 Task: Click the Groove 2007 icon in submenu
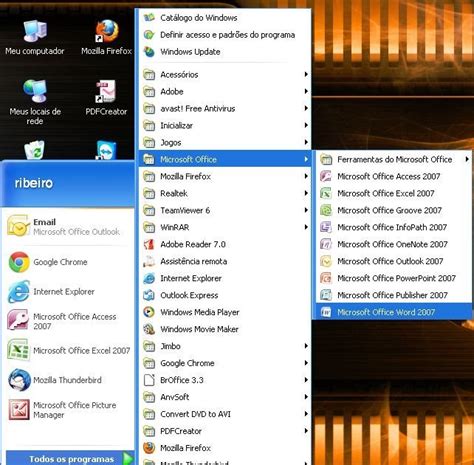coord(326,210)
